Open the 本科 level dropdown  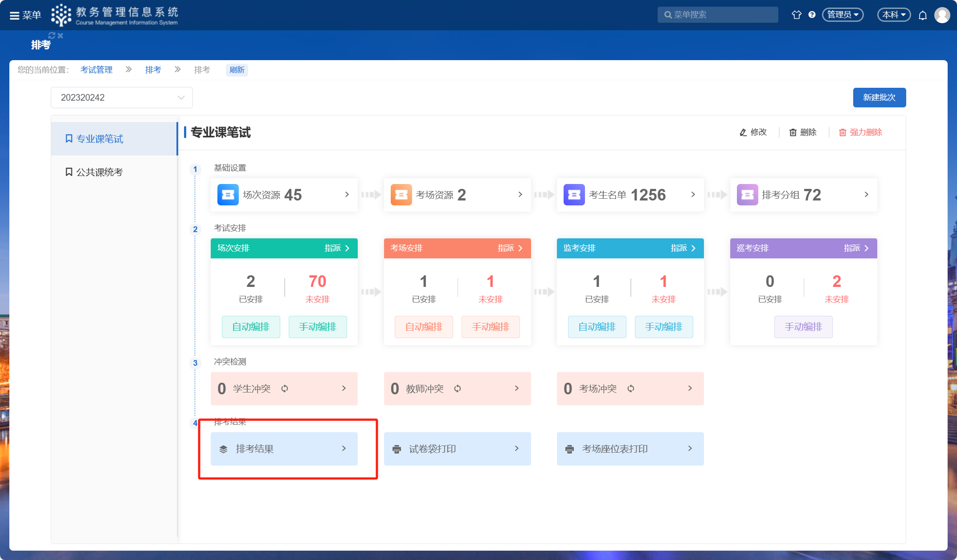pos(894,15)
